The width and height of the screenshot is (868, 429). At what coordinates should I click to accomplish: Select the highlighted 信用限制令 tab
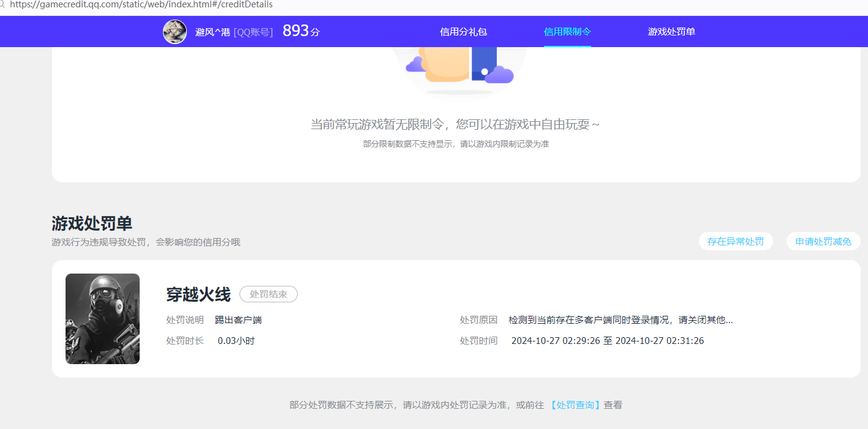coord(567,31)
